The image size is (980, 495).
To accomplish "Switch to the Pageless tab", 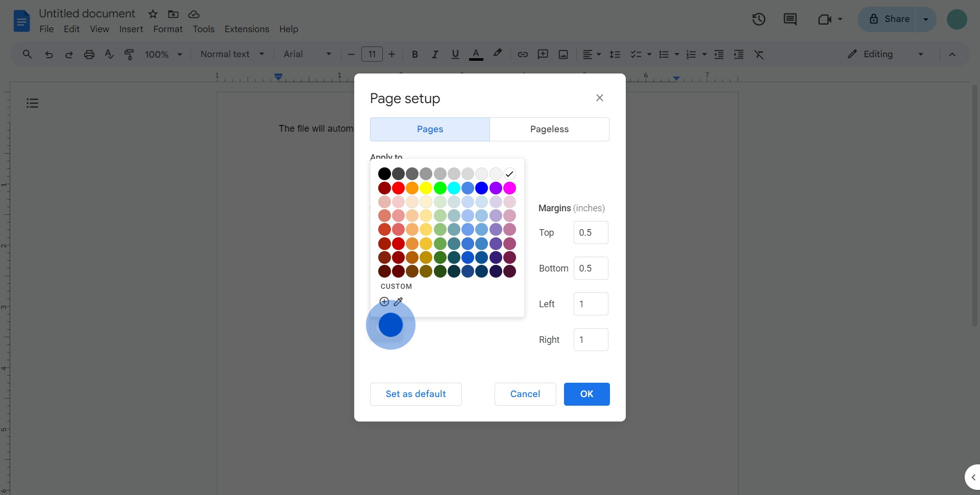I will coord(549,129).
